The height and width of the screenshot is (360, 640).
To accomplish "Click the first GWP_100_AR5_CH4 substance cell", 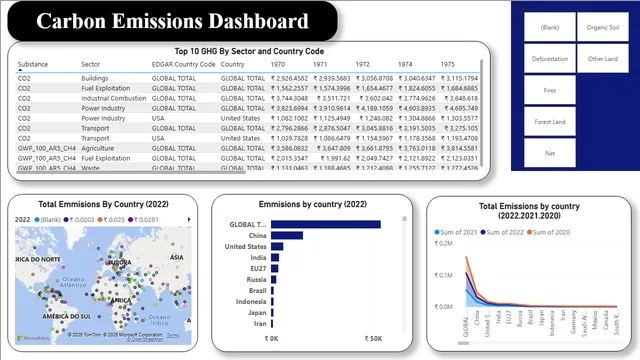I will [x=47, y=148].
